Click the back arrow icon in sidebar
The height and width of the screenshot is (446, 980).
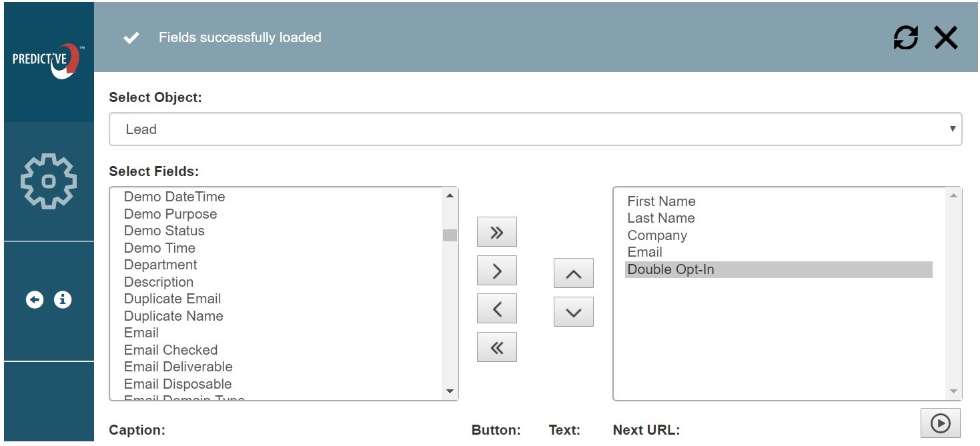tap(35, 300)
